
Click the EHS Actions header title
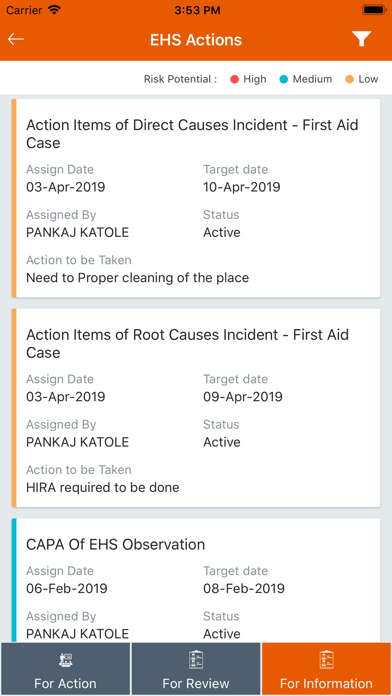click(196, 40)
